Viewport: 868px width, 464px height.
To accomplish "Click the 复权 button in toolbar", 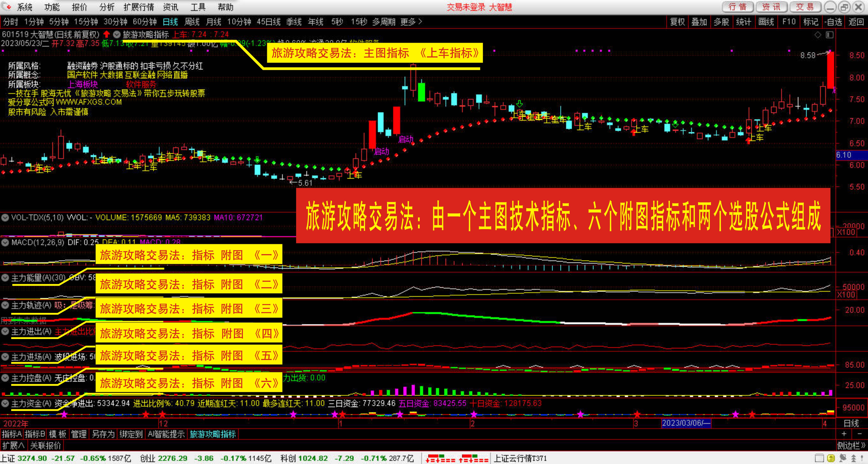I will 677,22.
